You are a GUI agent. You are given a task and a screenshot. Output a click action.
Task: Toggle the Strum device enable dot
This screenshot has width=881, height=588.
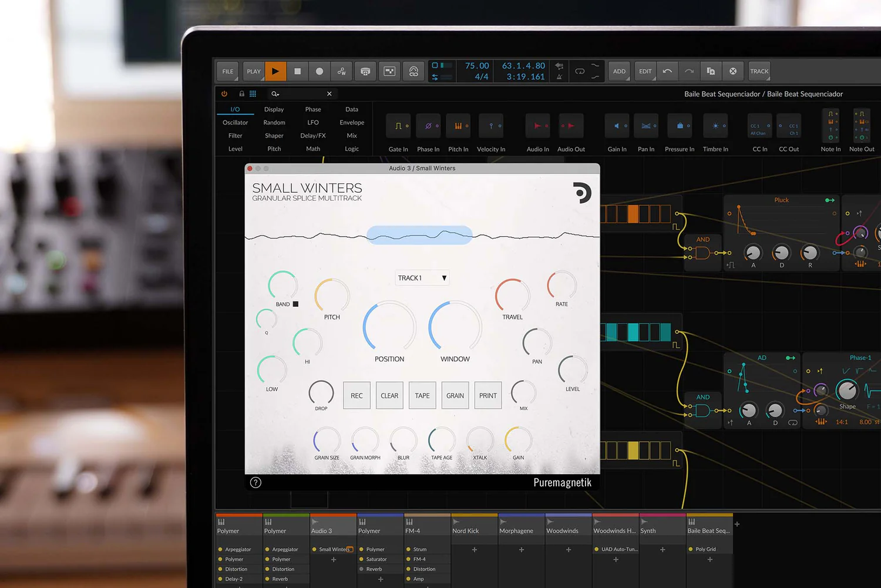408,549
